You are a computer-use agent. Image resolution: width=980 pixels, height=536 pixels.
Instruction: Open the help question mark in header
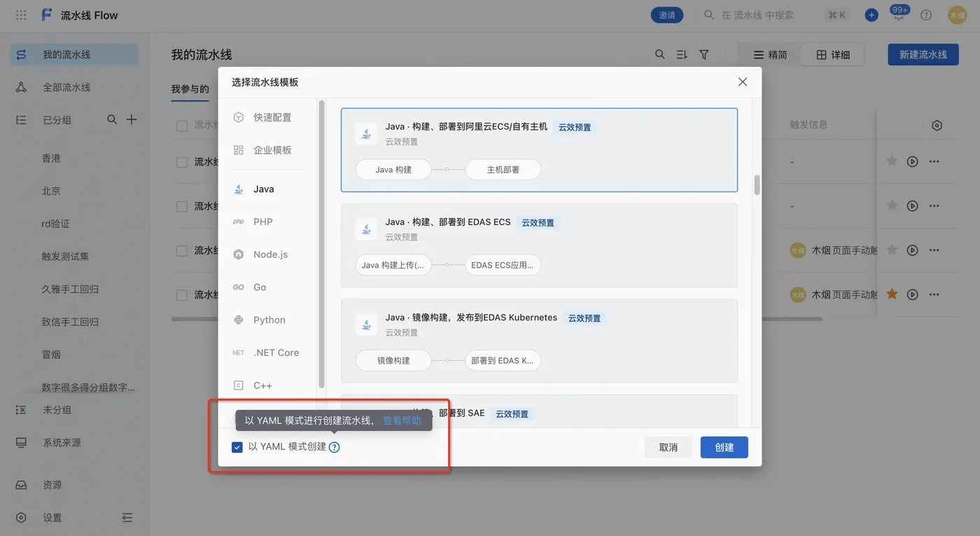(x=926, y=15)
